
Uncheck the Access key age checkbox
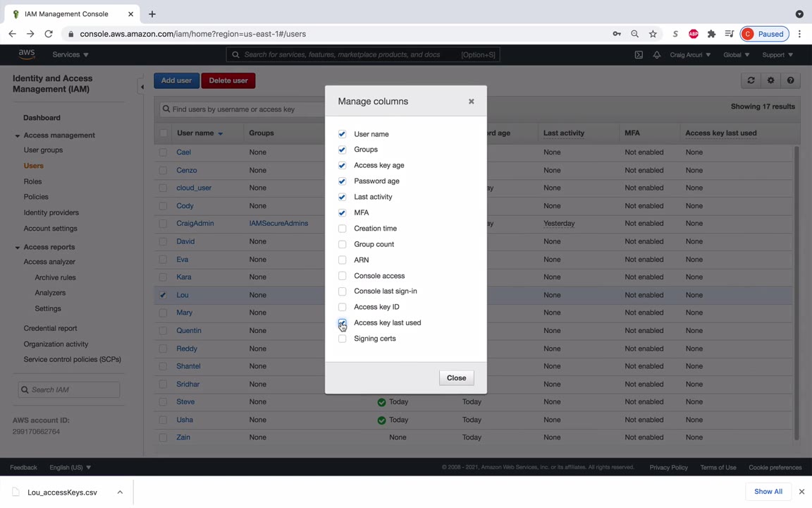point(343,165)
